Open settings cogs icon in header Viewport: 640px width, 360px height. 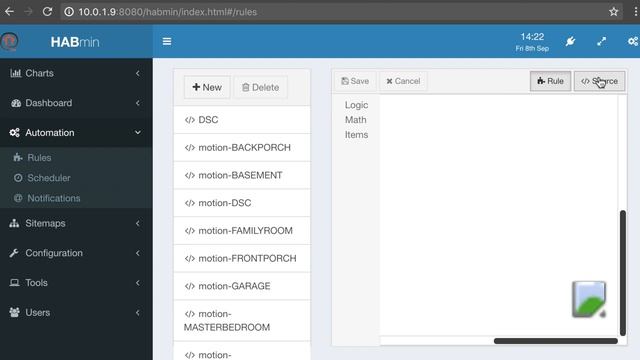[633, 41]
